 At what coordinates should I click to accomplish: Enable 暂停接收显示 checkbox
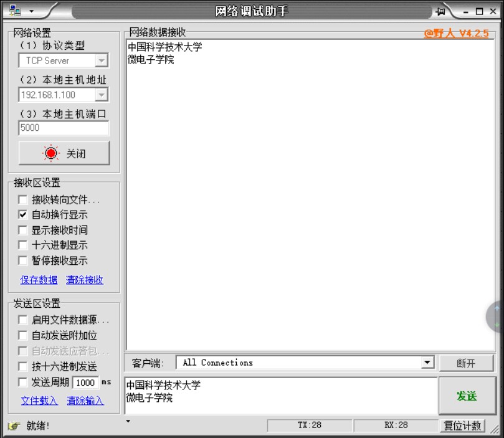22,260
